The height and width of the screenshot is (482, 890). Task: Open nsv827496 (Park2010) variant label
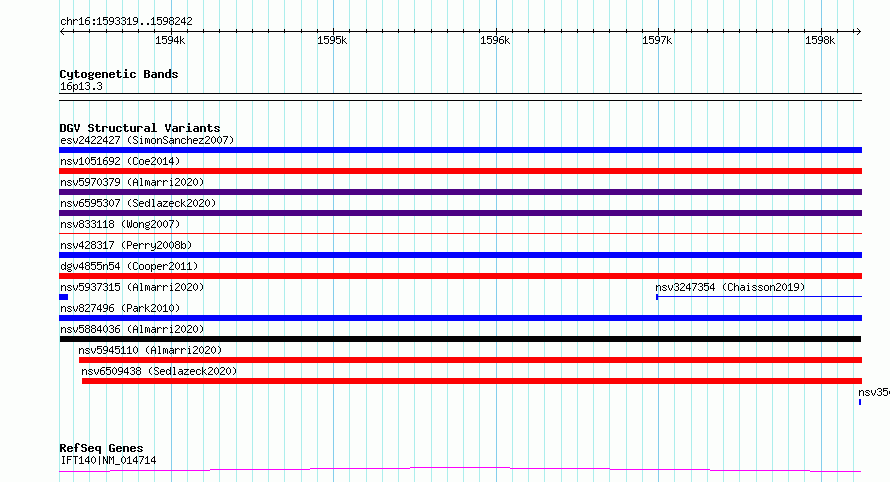(120, 308)
